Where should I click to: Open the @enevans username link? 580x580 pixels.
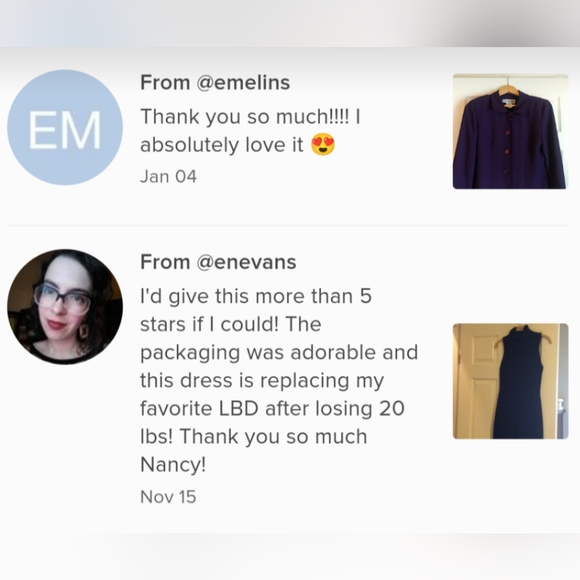246,262
